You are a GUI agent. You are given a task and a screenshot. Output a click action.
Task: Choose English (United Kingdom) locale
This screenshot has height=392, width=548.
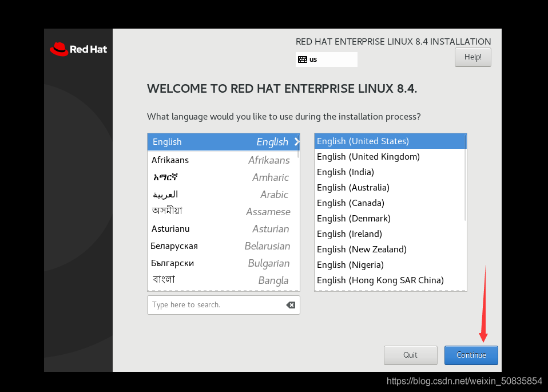(x=390, y=157)
